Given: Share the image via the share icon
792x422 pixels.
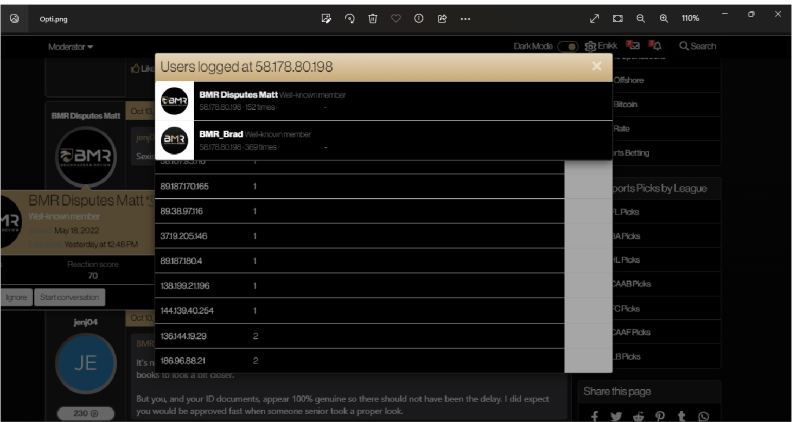Looking at the screenshot, I should point(442,19).
